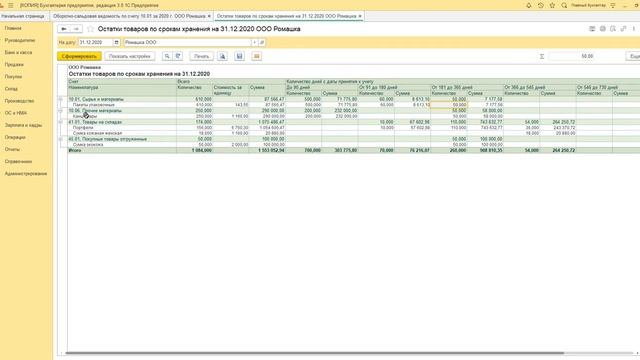Open Покупки section in sidebar
Viewport: 640px width, 360px height.
pos(13,77)
